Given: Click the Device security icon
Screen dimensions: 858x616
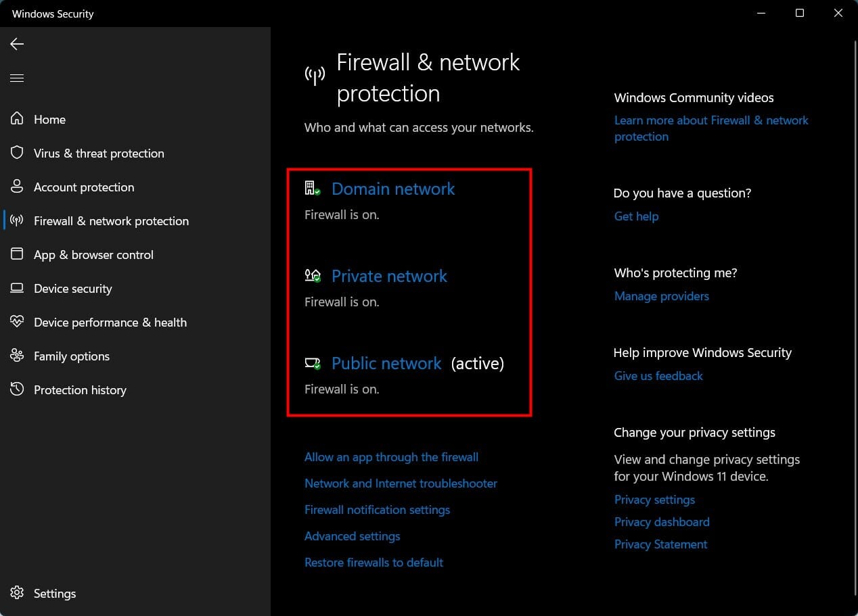Looking at the screenshot, I should coord(17,288).
